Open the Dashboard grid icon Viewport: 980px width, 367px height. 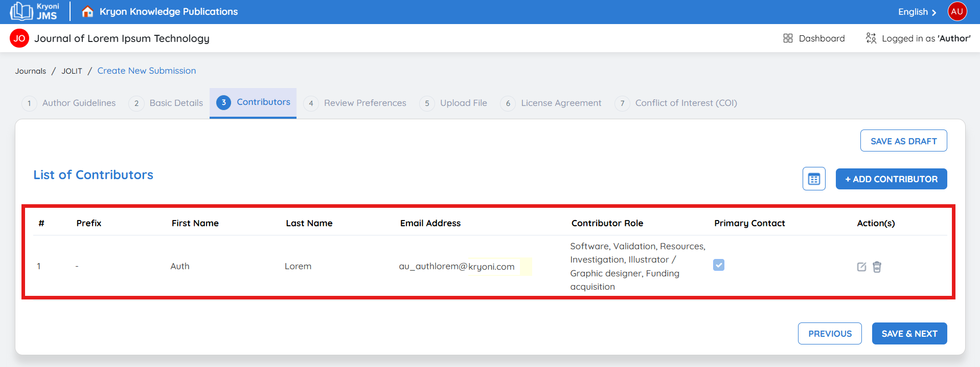pyautogui.click(x=788, y=38)
